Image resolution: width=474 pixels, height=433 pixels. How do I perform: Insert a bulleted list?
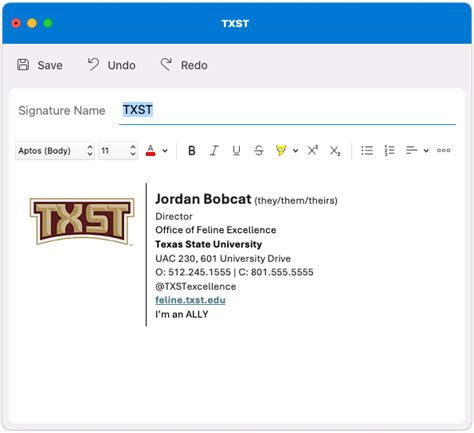367,151
